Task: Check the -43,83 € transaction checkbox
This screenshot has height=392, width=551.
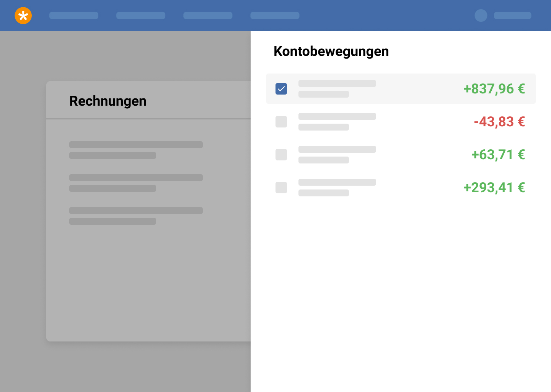Action: 281,122
